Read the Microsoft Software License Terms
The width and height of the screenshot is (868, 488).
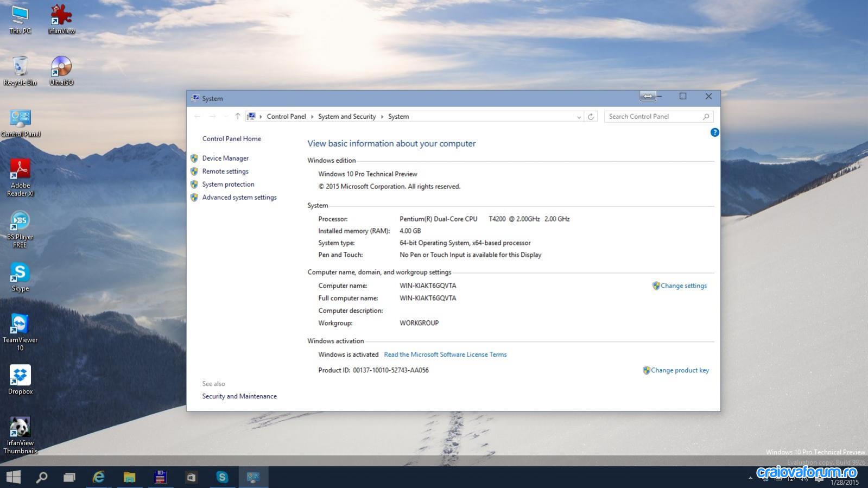click(445, 354)
